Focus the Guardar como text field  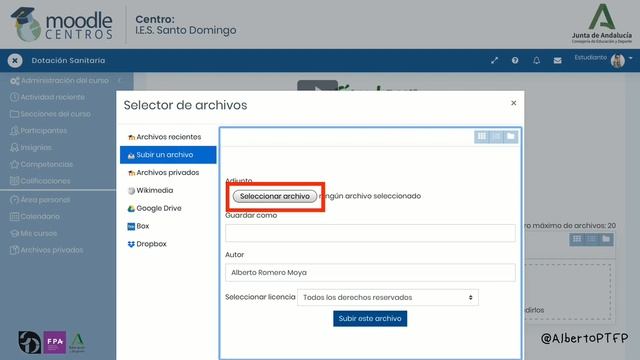370,233
